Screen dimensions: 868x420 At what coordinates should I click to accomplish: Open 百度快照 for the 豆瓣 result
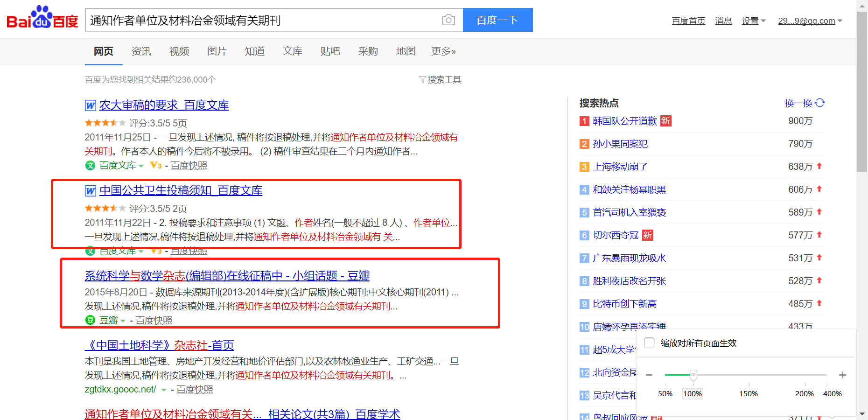pos(154,321)
